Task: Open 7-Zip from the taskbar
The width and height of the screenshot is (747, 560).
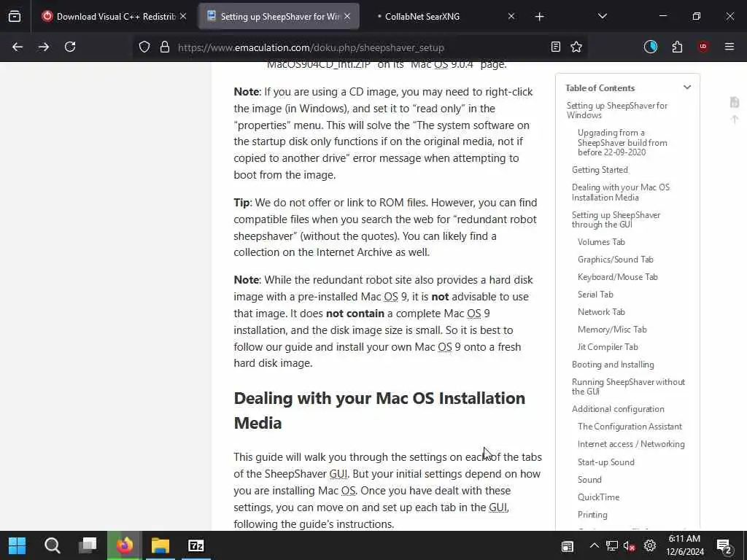Action: pos(196,545)
